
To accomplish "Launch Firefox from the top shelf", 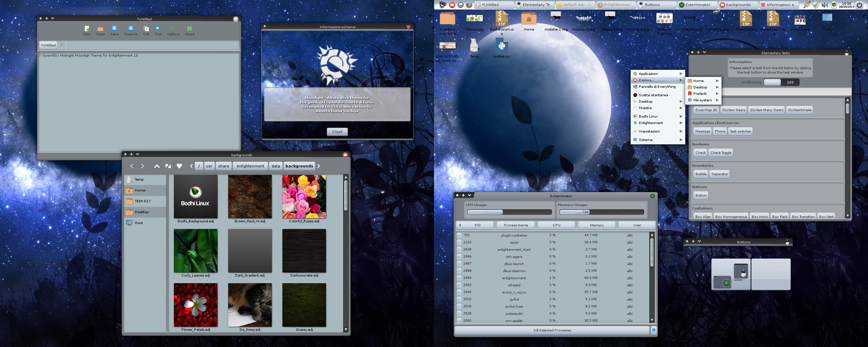I will 469,5.
